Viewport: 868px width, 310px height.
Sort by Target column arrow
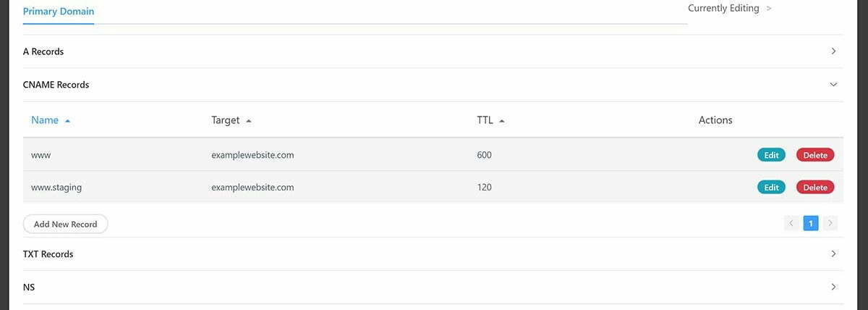[249, 121]
